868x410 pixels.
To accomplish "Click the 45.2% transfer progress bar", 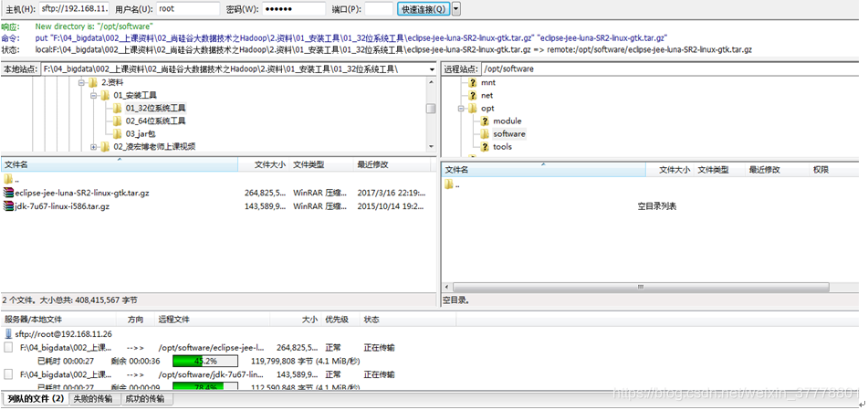I will click(204, 362).
